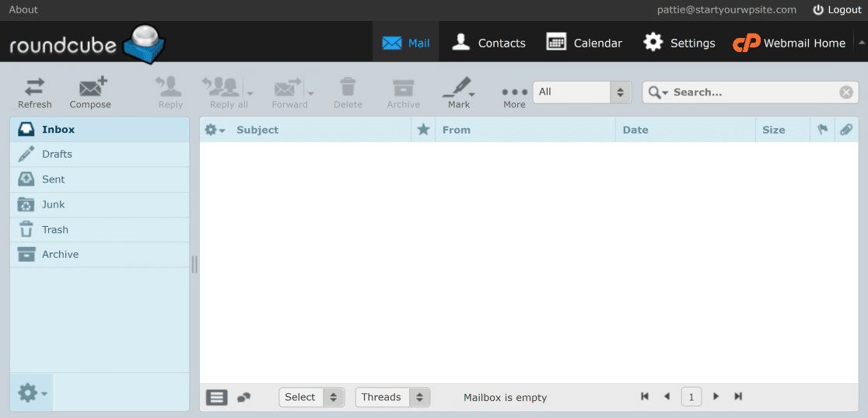The image size is (868, 418).
Task: Open the Contacts tab
Action: click(x=488, y=43)
